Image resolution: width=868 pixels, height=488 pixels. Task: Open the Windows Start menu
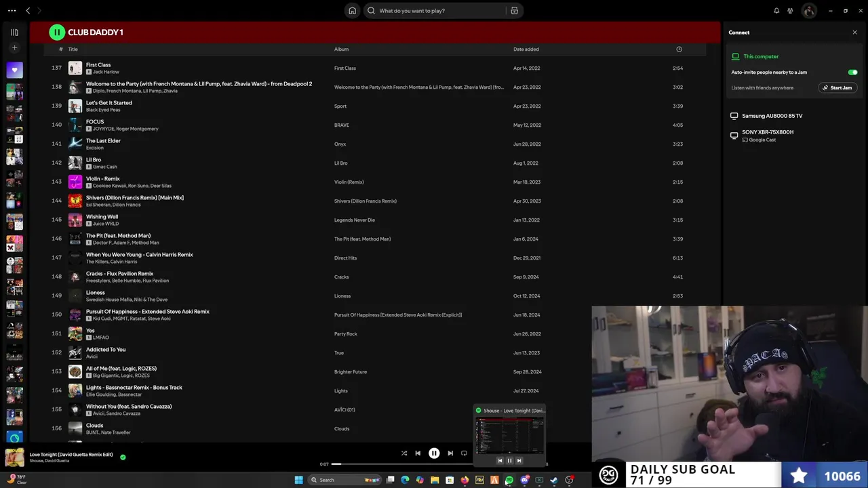click(x=298, y=480)
